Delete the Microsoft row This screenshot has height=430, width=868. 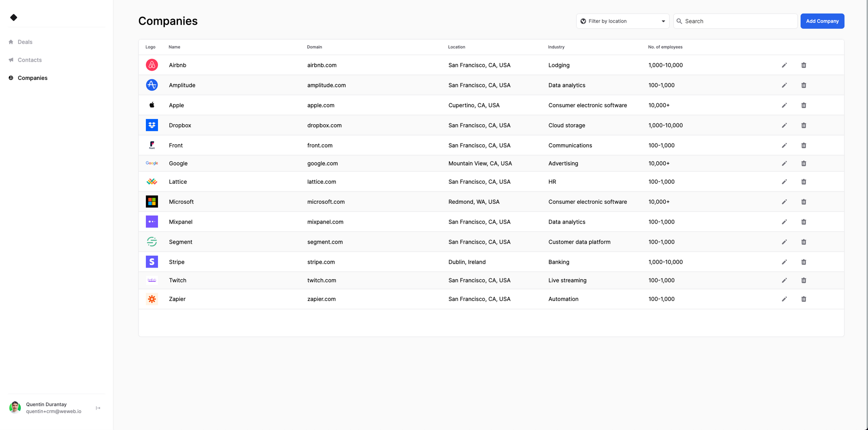tap(804, 202)
